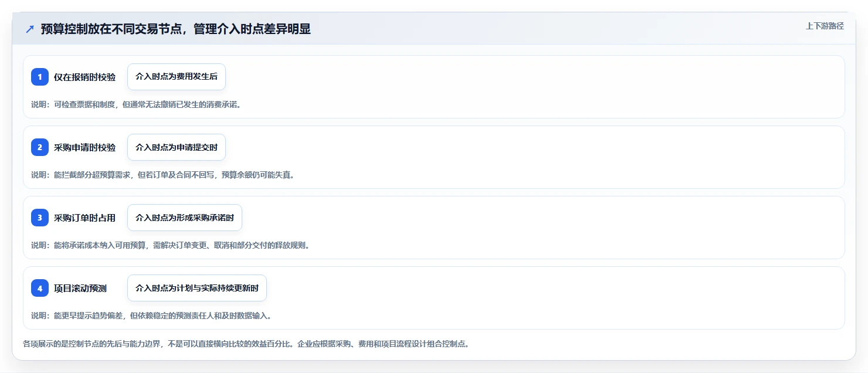The height and width of the screenshot is (373, 868).
Task: Click the 仅在报销时校验 title
Action: pos(85,77)
